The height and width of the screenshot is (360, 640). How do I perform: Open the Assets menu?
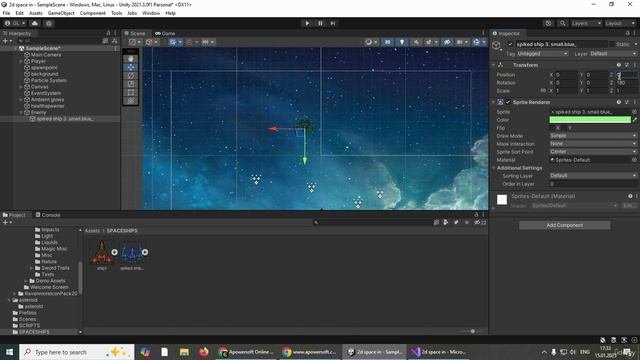pyautogui.click(x=36, y=13)
